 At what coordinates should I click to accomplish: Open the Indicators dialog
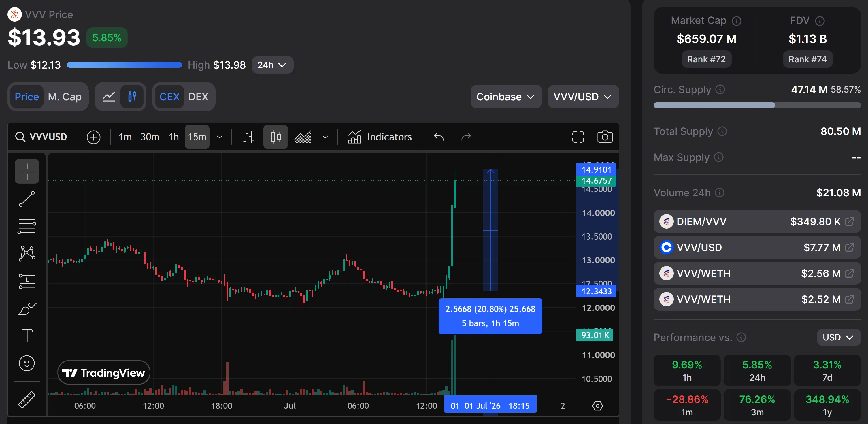[x=380, y=137]
